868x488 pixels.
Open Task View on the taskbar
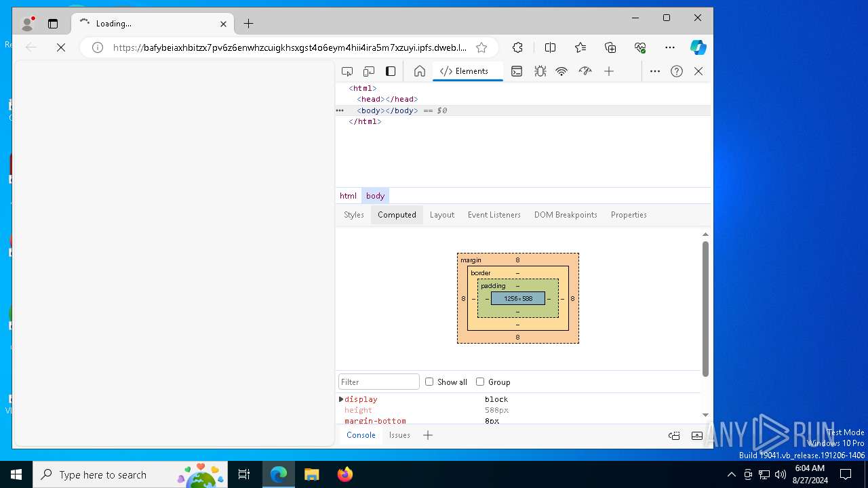[x=244, y=474]
